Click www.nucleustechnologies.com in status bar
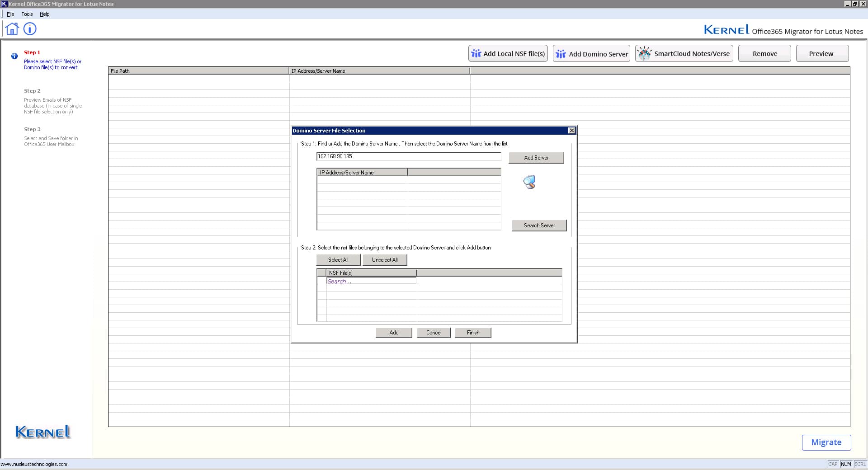 [34, 464]
